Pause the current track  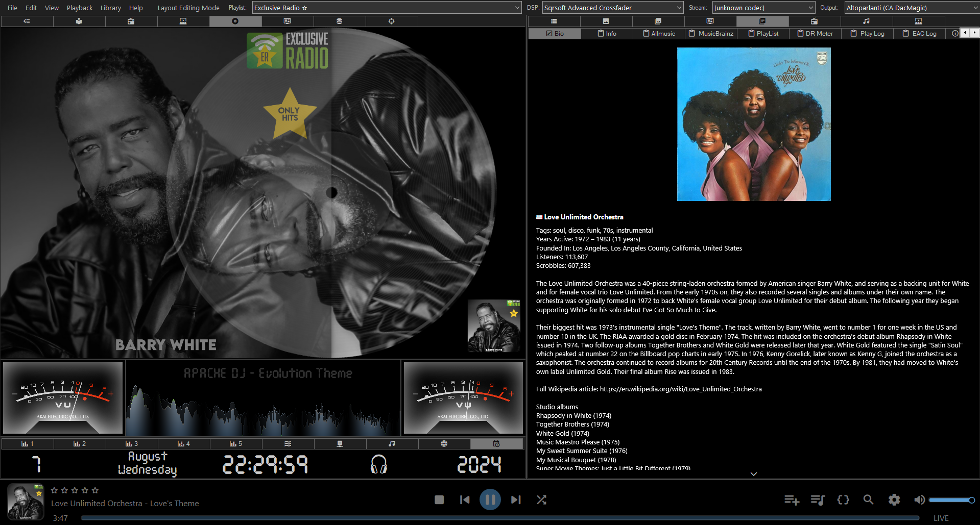point(490,499)
